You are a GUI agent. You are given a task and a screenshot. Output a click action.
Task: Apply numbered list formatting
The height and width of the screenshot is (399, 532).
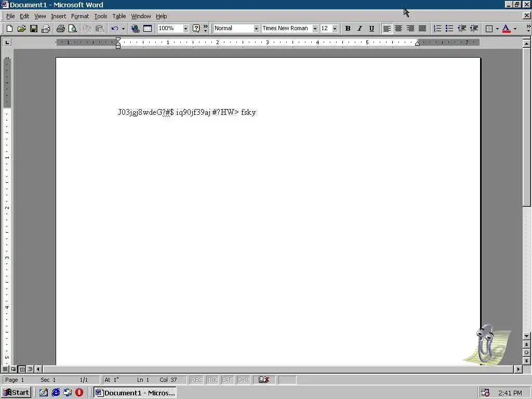[437, 29]
